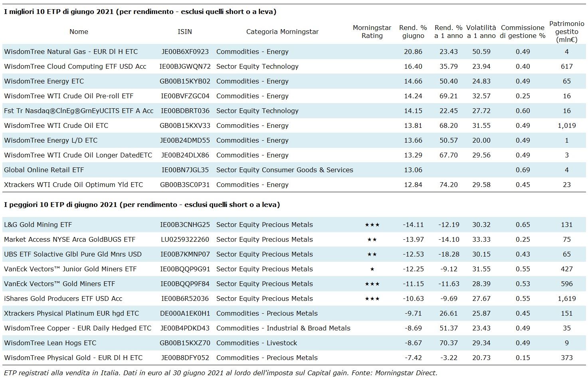Click the three-star rating for iShares Gold Producers
588x380 pixels.
[x=372, y=299]
